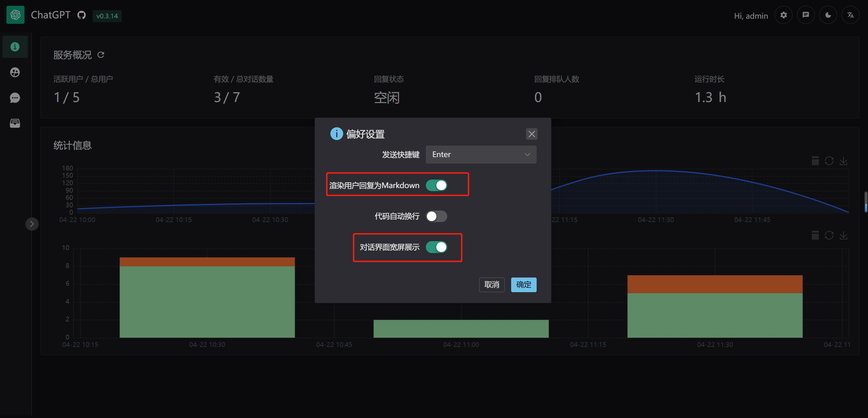This screenshot has width=868, height=418.
Task: Open the Users management sidebar panel
Action: [x=15, y=72]
